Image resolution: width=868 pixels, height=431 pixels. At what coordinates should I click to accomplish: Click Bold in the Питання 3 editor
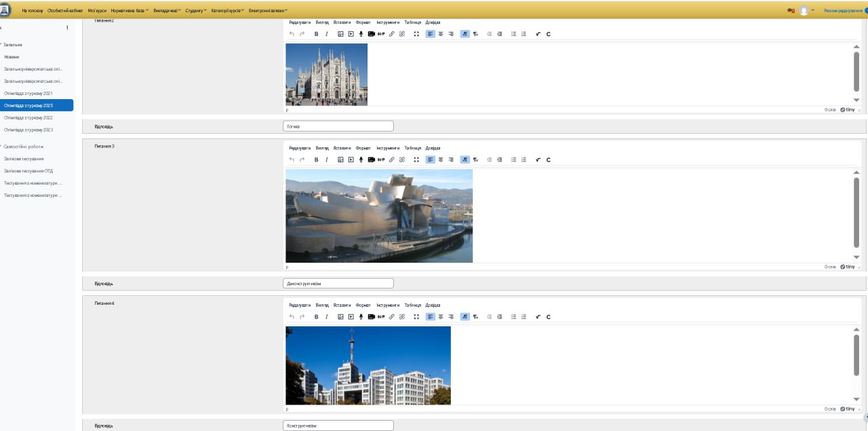pos(316,160)
